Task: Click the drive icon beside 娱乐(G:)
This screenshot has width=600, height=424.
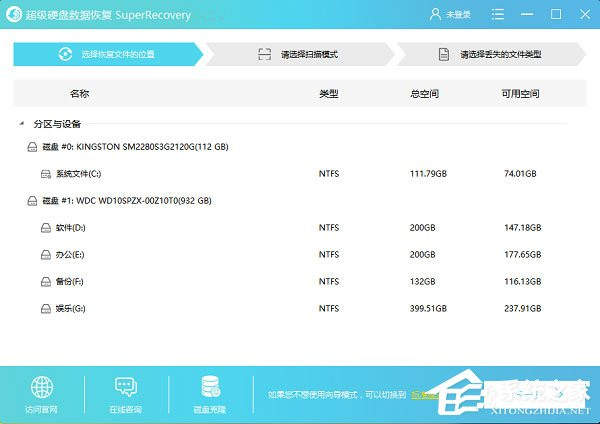Action: (x=45, y=309)
